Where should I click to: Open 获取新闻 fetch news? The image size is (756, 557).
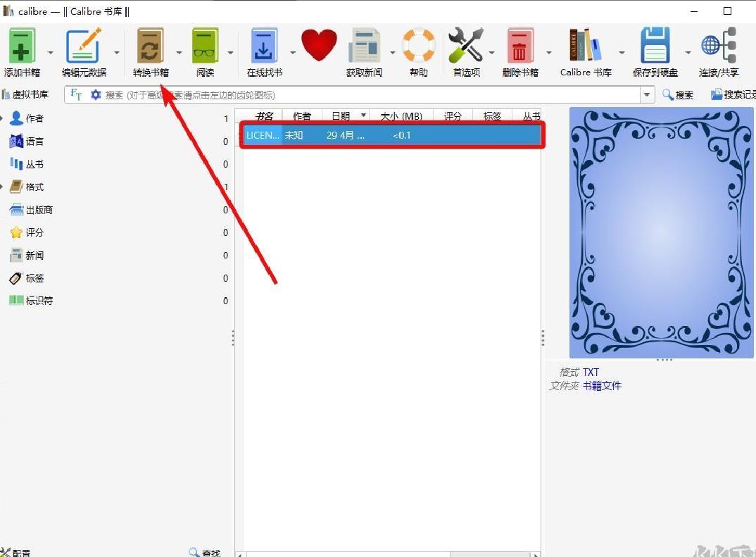364,52
